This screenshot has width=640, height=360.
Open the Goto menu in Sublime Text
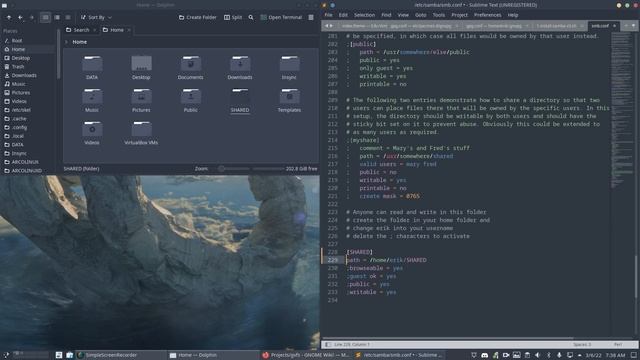tap(420, 15)
